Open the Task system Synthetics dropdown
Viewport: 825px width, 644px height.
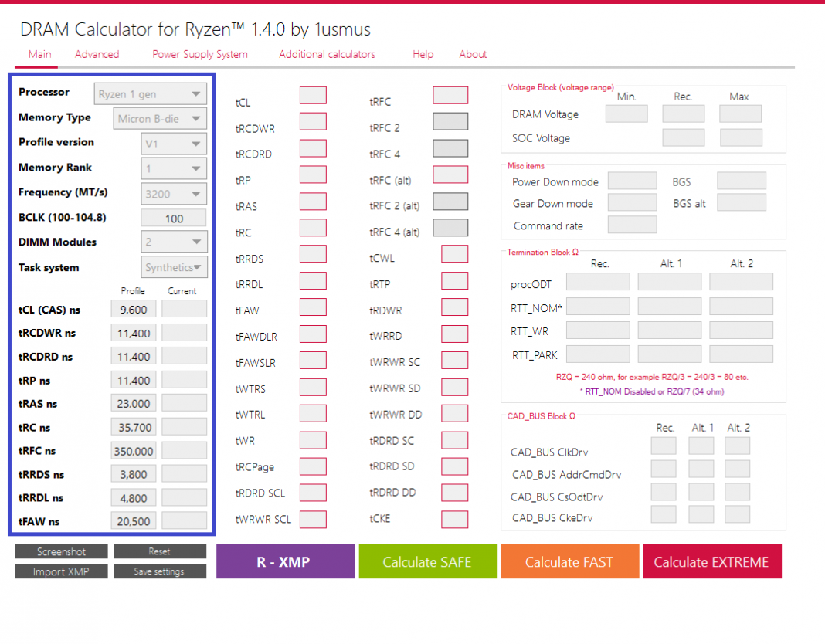pyautogui.click(x=174, y=266)
